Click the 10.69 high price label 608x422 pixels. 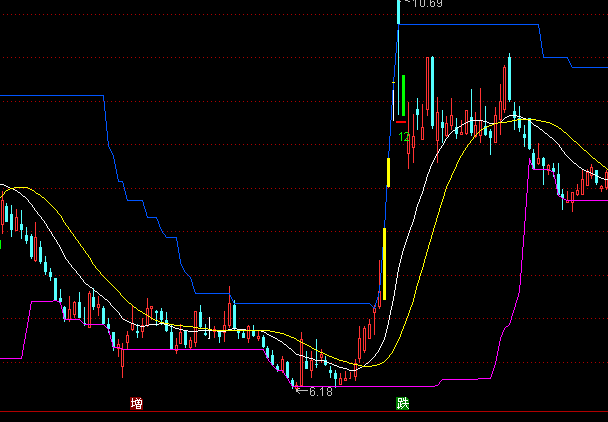pos(425,4)
